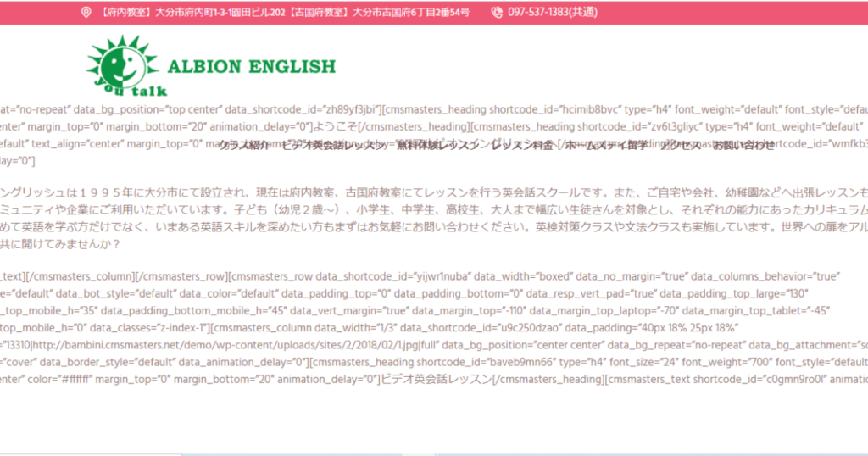Open the ビデオ英会話レッスン menu item
Screen dimensions: 868x456
(333, 145)
